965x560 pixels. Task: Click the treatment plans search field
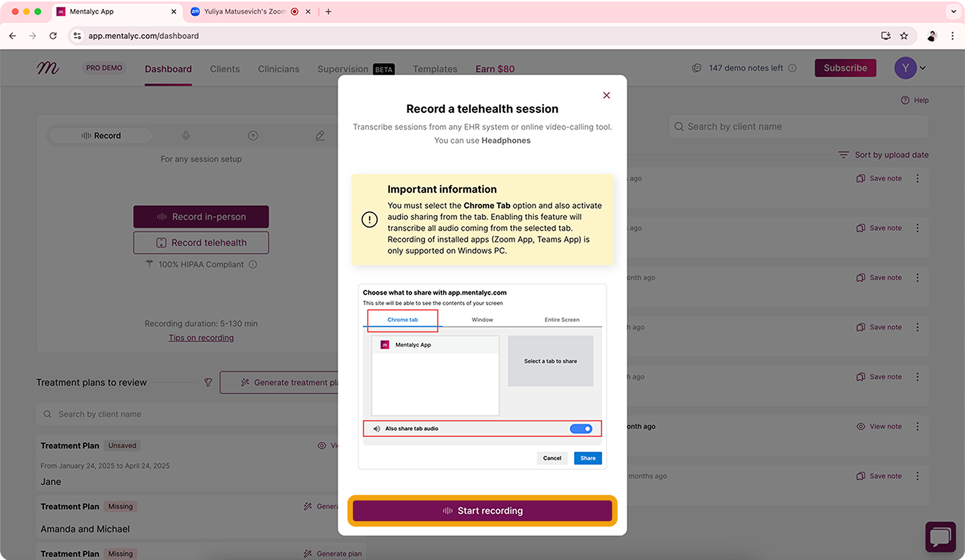point(187,414)
